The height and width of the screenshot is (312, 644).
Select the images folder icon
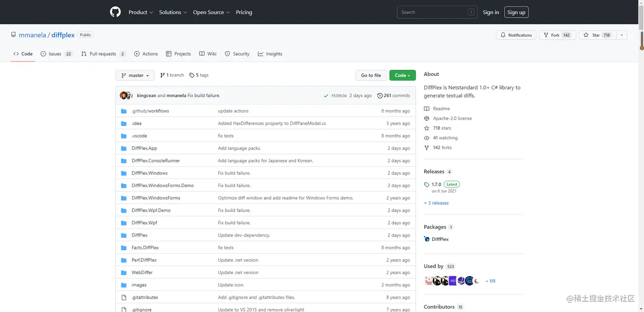point(124,285)
